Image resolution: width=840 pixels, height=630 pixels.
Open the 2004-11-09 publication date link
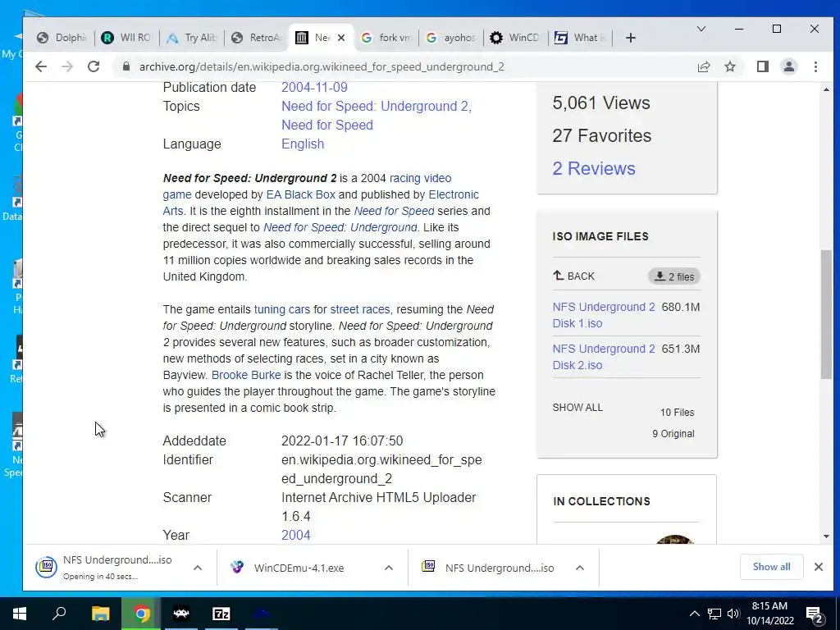pyautogui.click(x=314, y=87)
